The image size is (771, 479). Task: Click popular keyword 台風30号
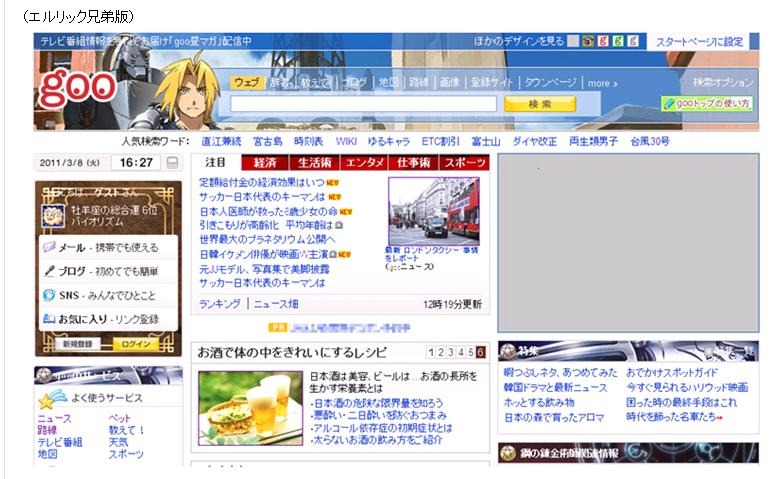(x=650, y=142)
